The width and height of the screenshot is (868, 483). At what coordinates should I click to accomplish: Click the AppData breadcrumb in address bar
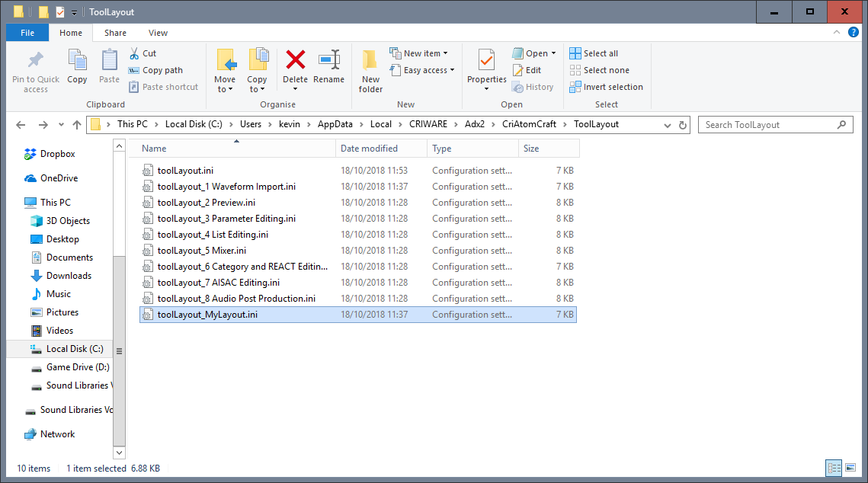click(335, 124)
